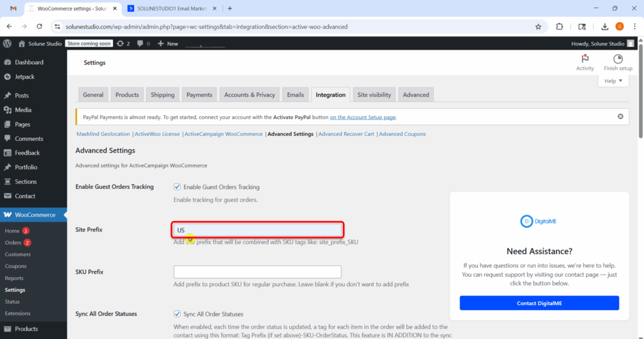Switch to the General settings tab

(93, 94)
